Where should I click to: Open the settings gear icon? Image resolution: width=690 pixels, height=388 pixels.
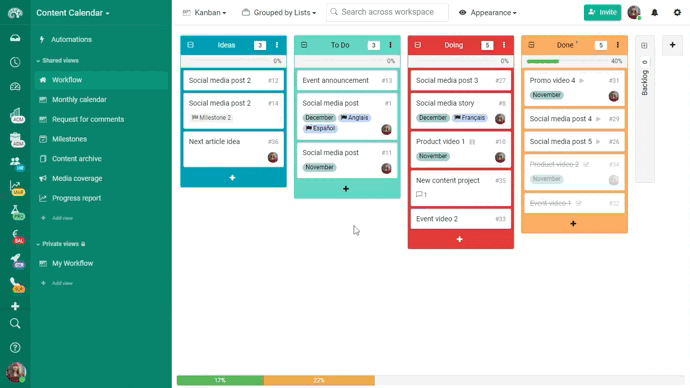[677, 13]
